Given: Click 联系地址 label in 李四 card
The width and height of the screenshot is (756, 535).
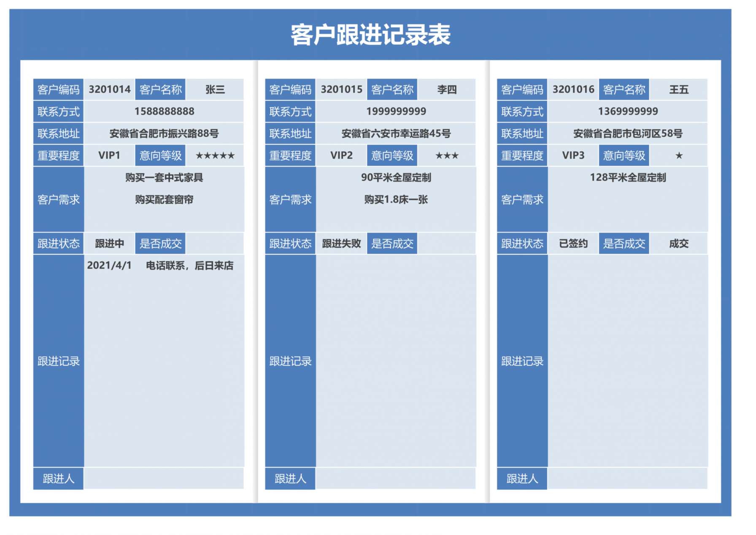Looking at the screenshot, I should (x=291, y=133).
